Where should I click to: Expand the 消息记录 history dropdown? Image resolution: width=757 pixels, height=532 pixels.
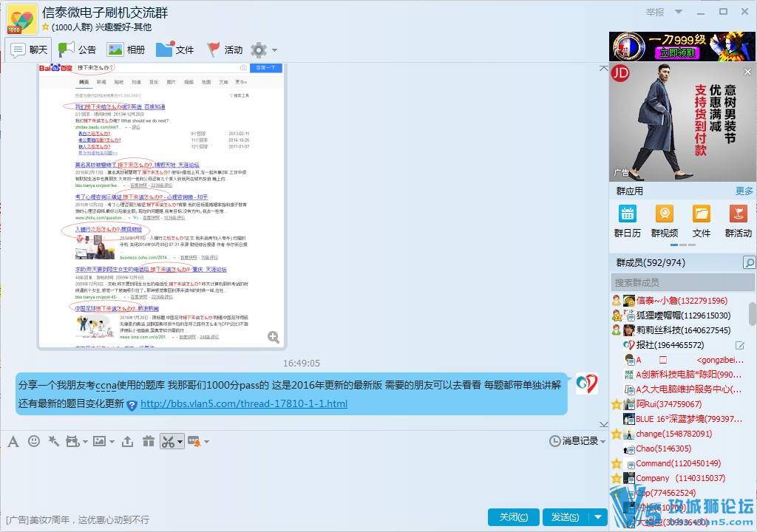[603, 441]
